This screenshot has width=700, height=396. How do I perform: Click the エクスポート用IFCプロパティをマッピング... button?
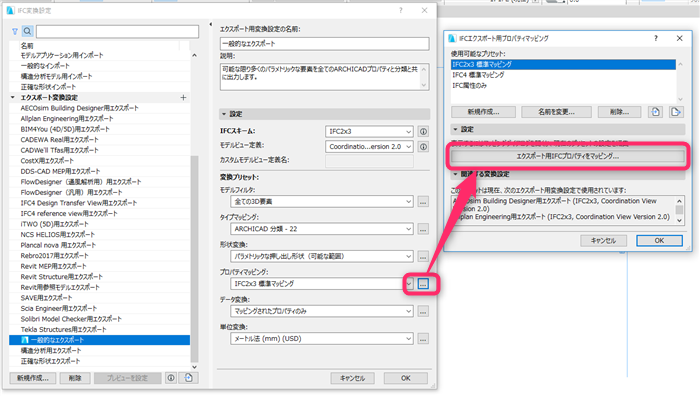click(x=567, y=156)
